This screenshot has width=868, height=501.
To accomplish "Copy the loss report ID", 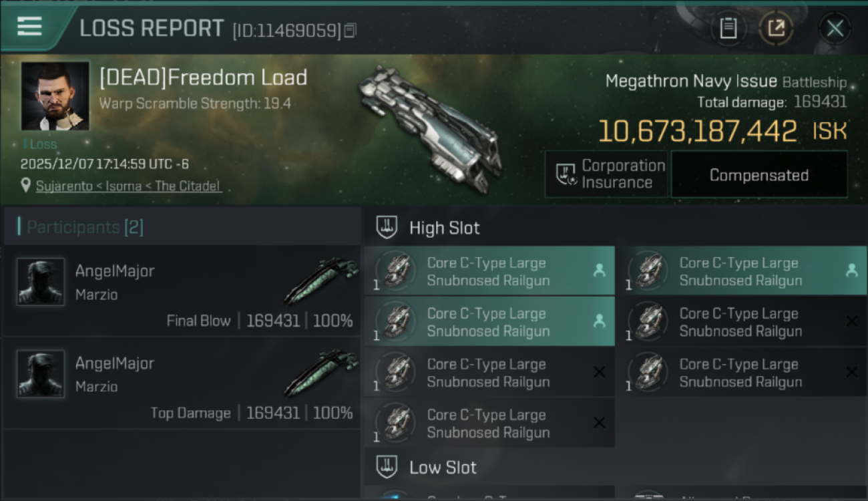I will coord(351,30).
